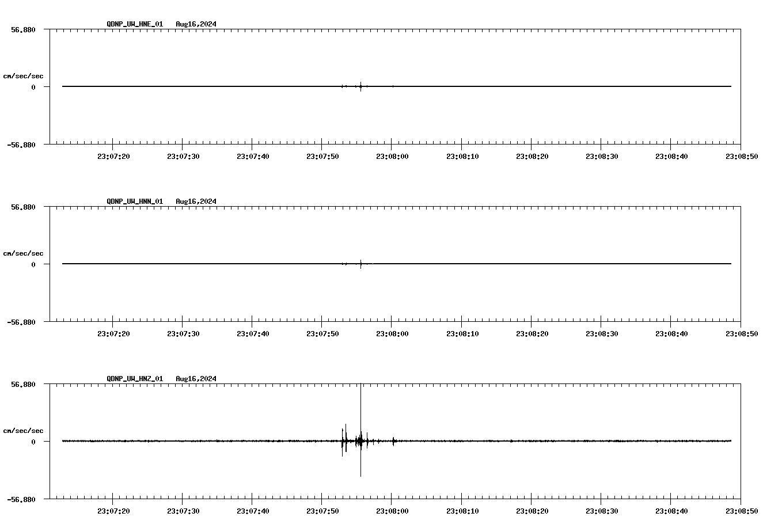Click 23:07:50 time label under HNN plot

click(322, 333)
